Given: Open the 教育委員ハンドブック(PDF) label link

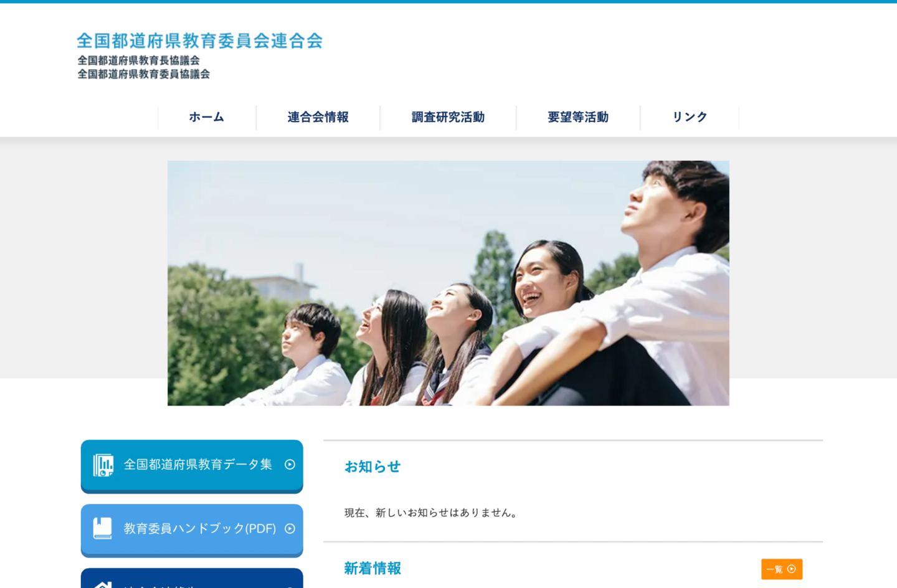Looking at the screenshot, I should pyautogui.click(x=199, y=529).
